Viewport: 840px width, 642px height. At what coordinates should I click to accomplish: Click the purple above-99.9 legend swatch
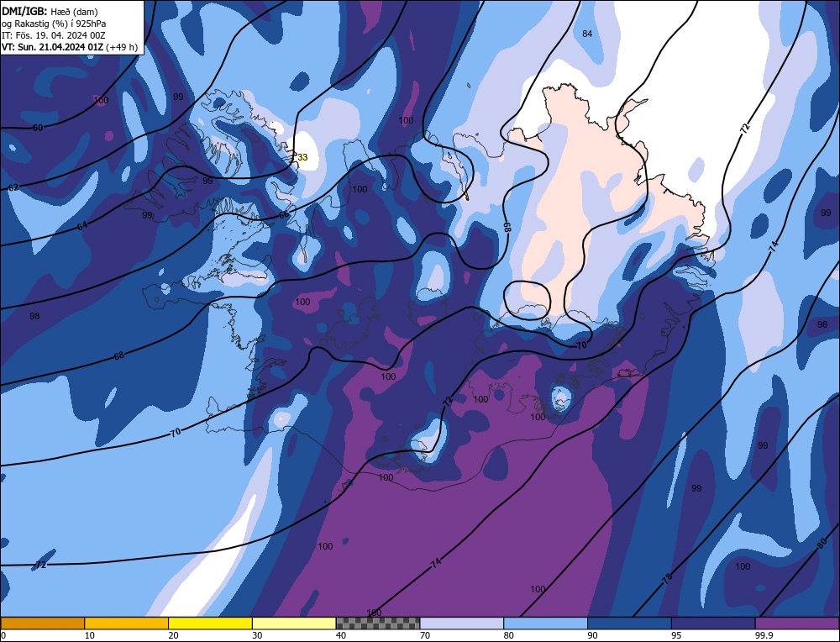pyautogui.click(x=797, y=623)
